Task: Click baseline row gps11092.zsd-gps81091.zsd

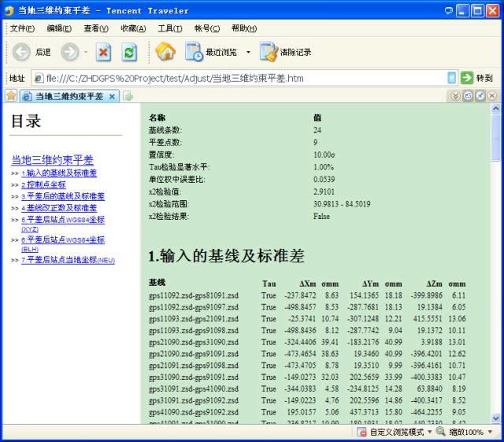Action: (x=307, y=295)
